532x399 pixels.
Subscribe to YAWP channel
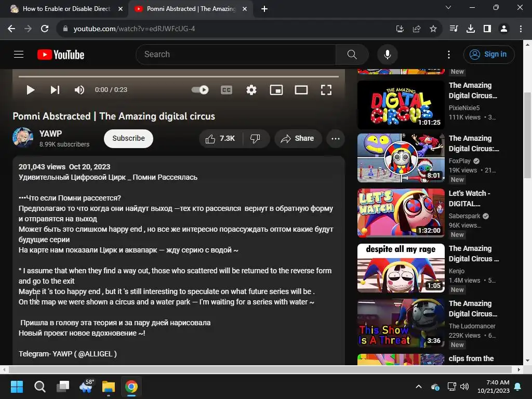point(129,138)
